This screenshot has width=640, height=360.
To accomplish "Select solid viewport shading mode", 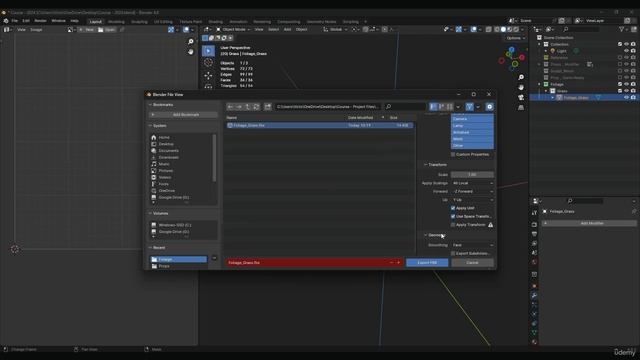I will click(503, 29).
